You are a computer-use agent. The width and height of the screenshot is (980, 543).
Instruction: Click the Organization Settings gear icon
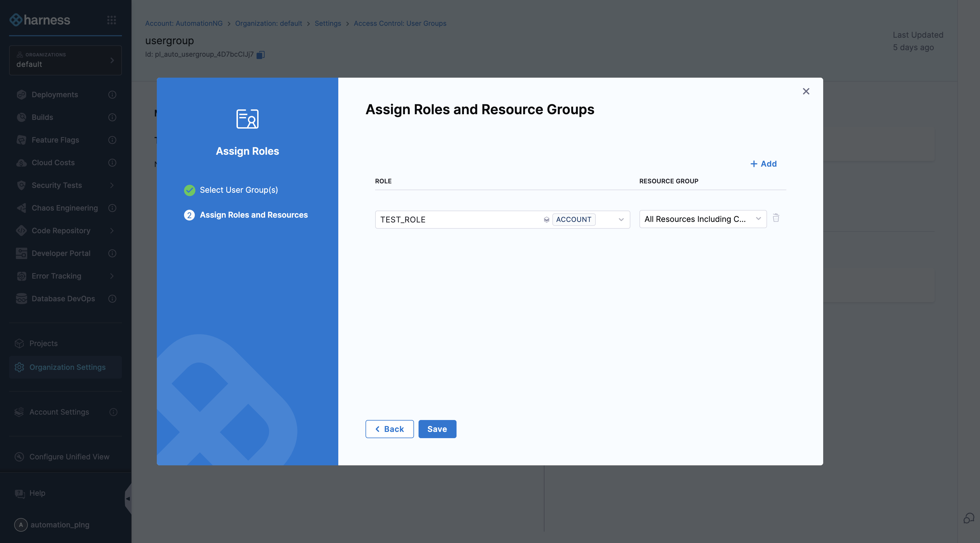click(x=19, y=367)
